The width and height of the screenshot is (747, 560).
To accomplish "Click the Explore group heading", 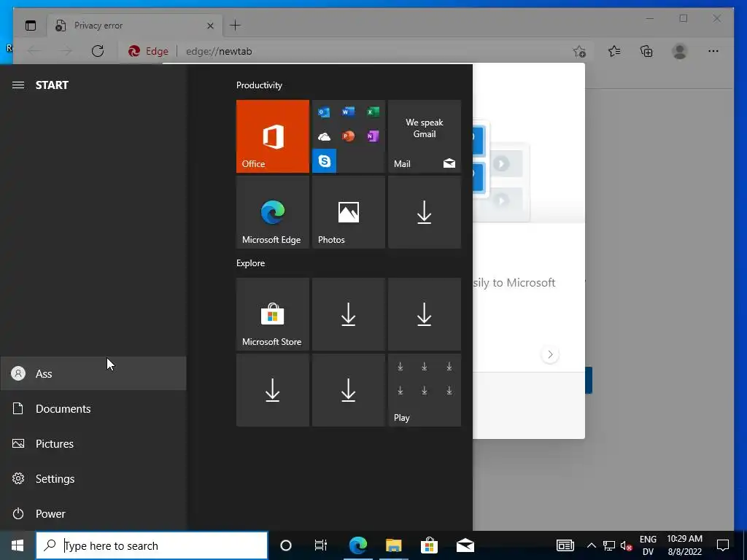I will pyautogui.click(x=251, y=262).
